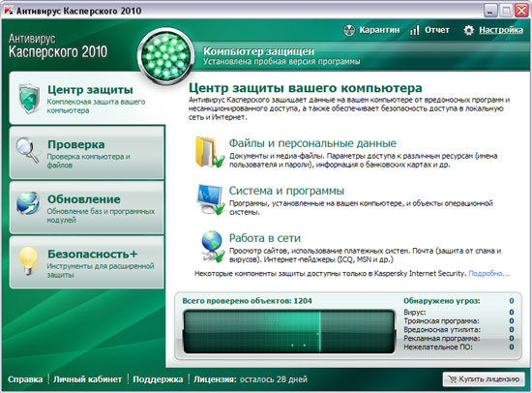The width and height of the screenshot is (532, 393).
Task: Open the Центр защиты tab
Action: pyautogui.click(x=87, y=98)
